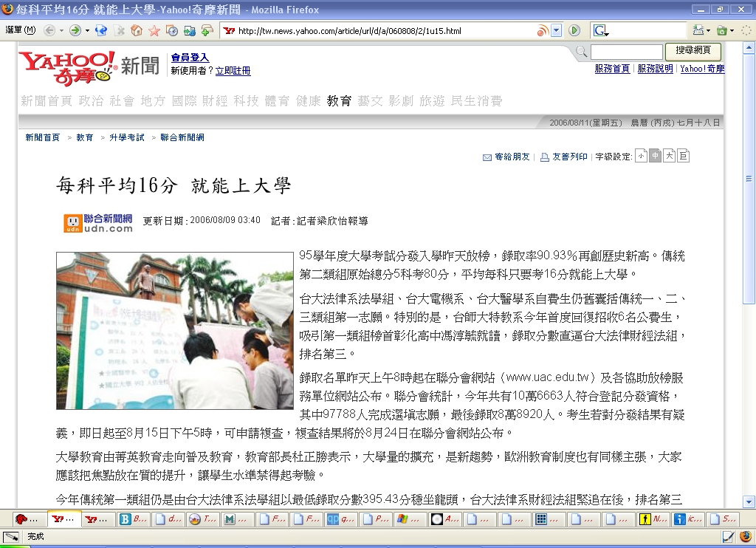Switch to the tab with the Windows flag icon
The width and height of the screenshot is (756, 548).
pos(411,519)
